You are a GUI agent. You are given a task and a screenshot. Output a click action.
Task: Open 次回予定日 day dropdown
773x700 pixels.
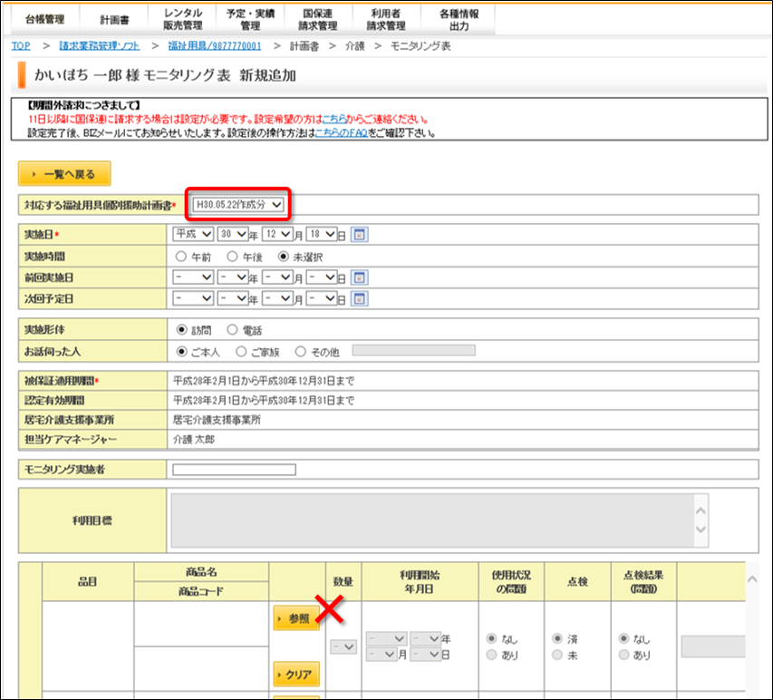(322, 298)
